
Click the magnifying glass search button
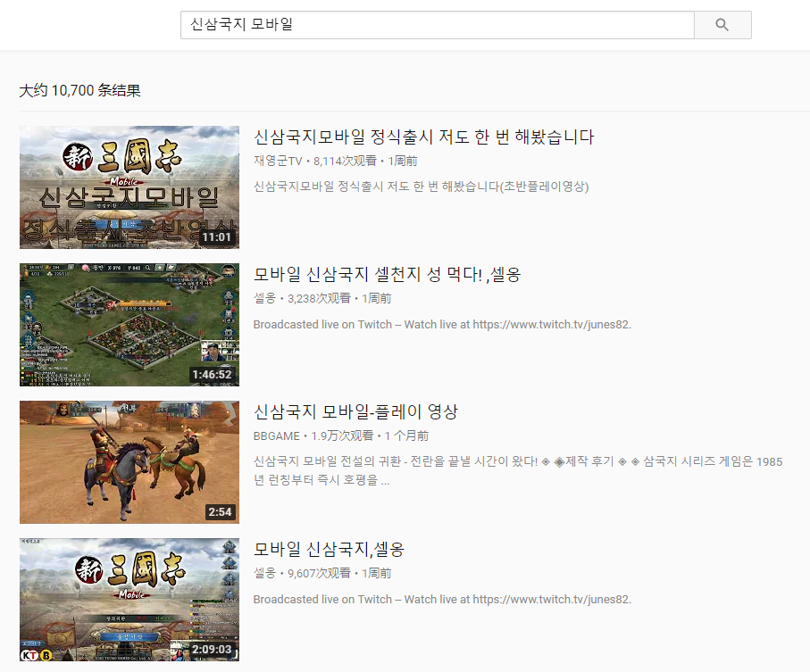pos(722,25)
